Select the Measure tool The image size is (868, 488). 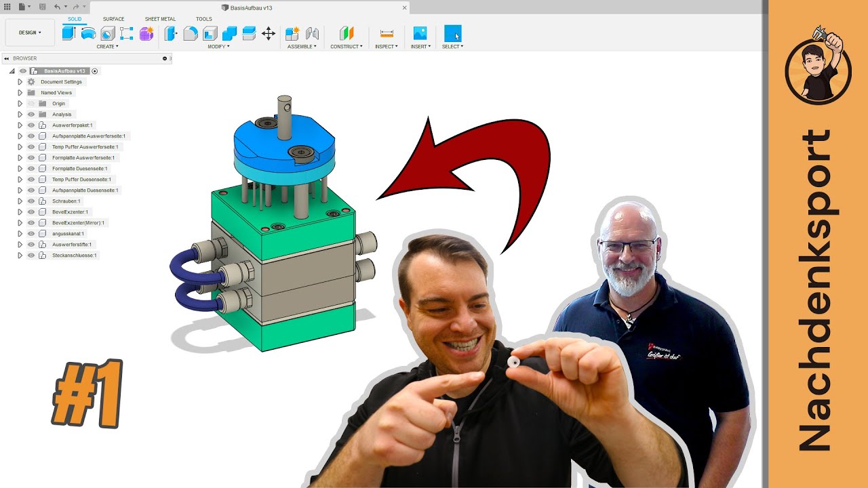[x=387, y=33]
